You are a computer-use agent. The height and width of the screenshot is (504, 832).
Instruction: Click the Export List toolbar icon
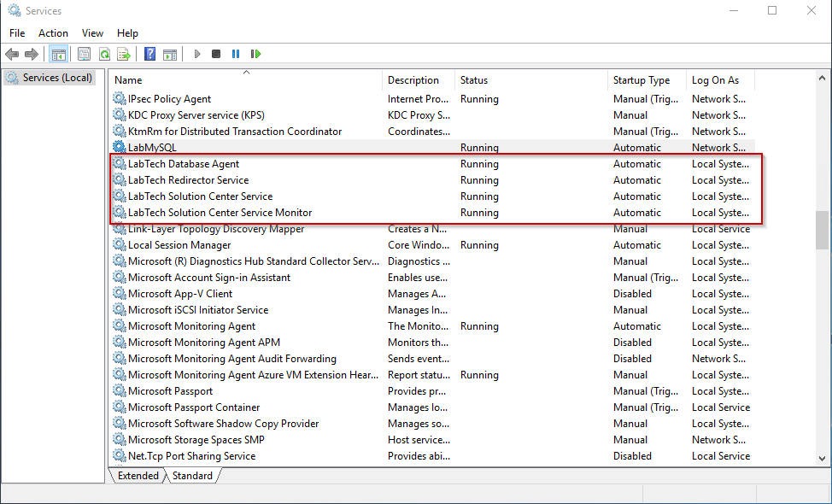tap(124, 54)
